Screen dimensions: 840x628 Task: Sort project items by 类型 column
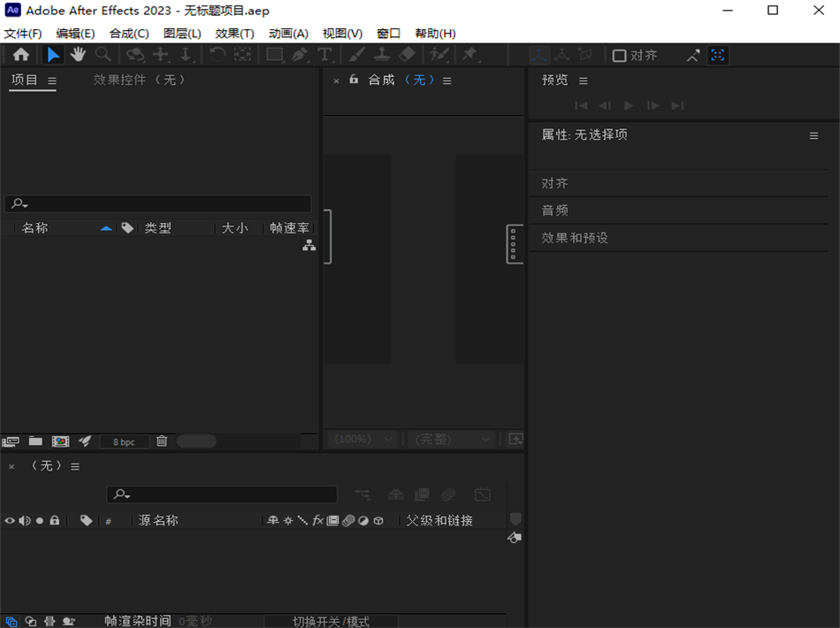pyautogui.click(x=157, y=228)
